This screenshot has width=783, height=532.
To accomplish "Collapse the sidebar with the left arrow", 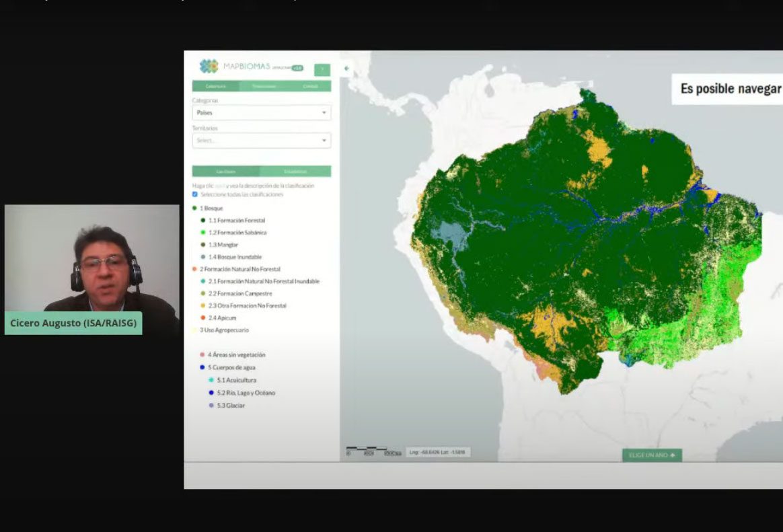I will pos(346,68).
